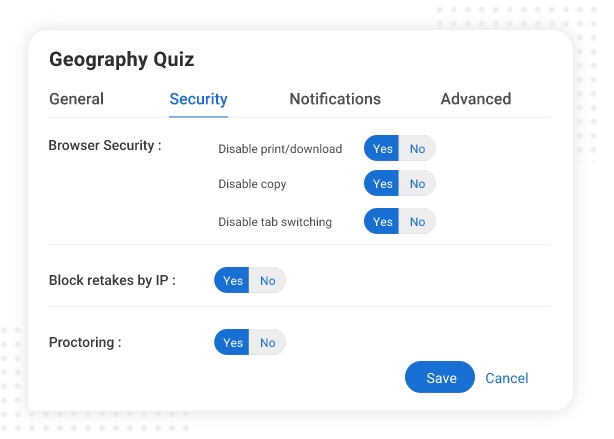
Task: Select No for Block retakes by IP
Action: 267,281
